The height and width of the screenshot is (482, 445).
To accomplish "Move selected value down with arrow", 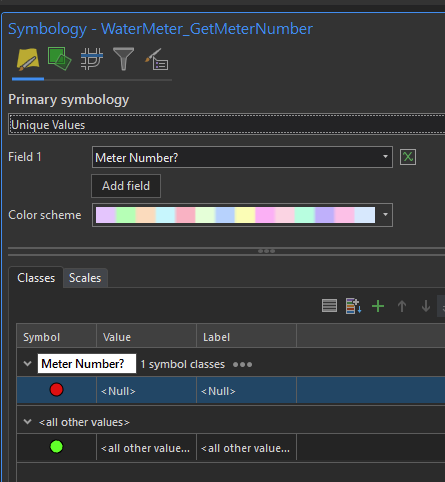I will point(426,306).
